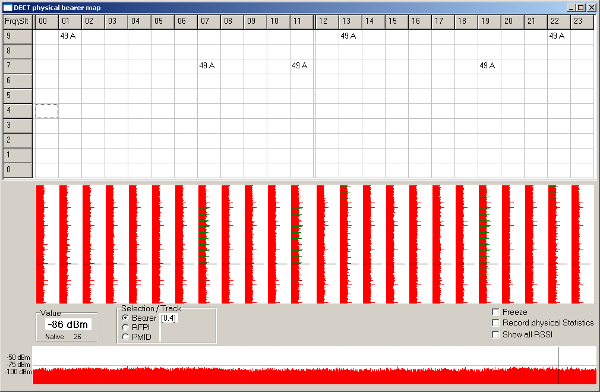Viewport: 600px width, 392px height.
Task: Maximize the DECT physical bearer map window
Action: [581, 7]
